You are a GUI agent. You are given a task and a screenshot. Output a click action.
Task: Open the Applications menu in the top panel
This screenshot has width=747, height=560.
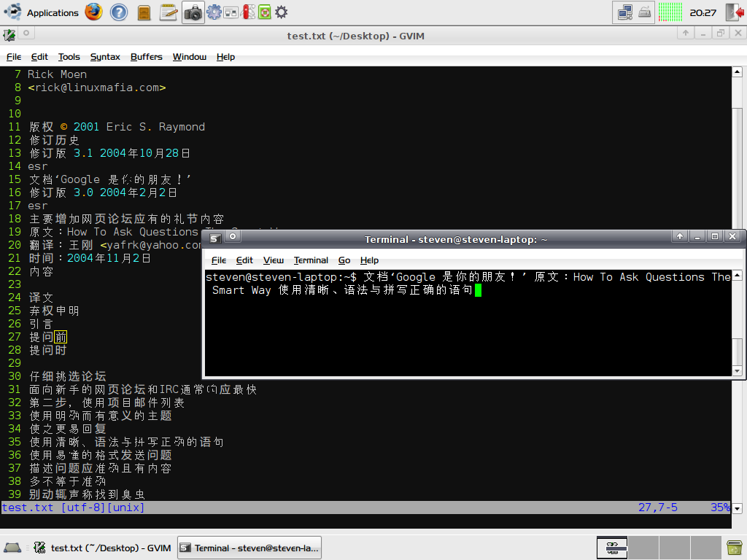(41, 12)
